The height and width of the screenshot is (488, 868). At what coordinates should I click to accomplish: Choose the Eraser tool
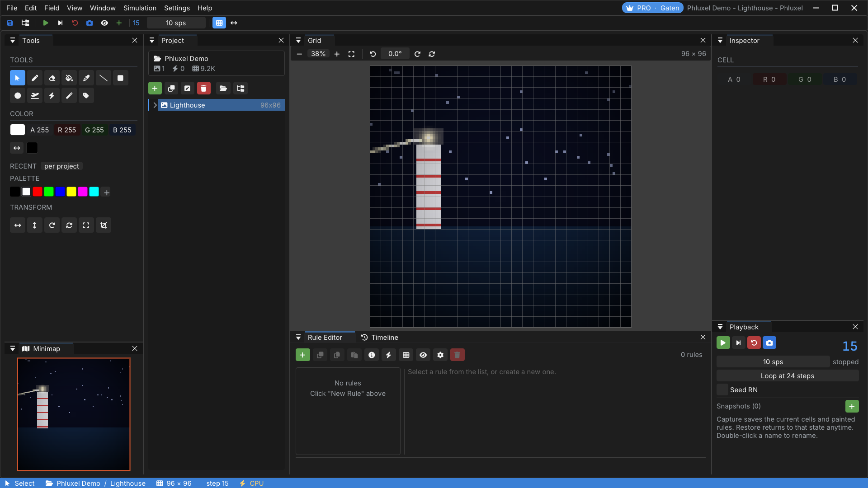click(52, 78)
